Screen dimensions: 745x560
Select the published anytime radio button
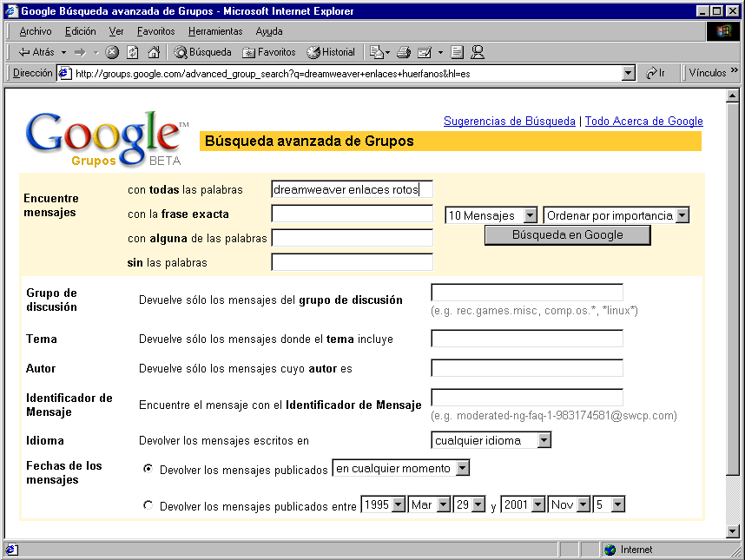tap(148, 469)
